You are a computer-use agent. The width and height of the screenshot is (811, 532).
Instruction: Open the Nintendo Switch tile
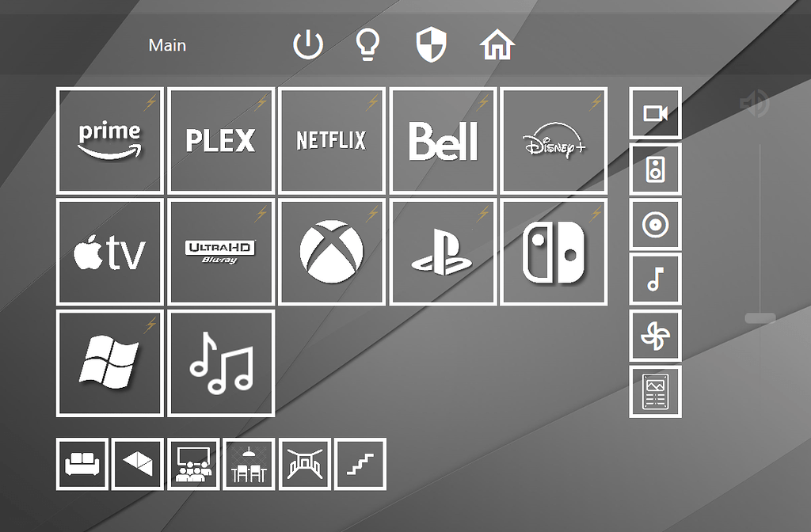[x=554, y=252]
